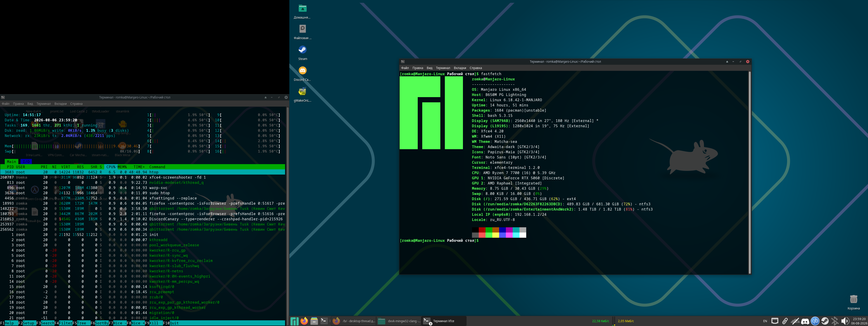
Task: Click F3 Search in htop's function bar
Action: [x=45, y=323]
